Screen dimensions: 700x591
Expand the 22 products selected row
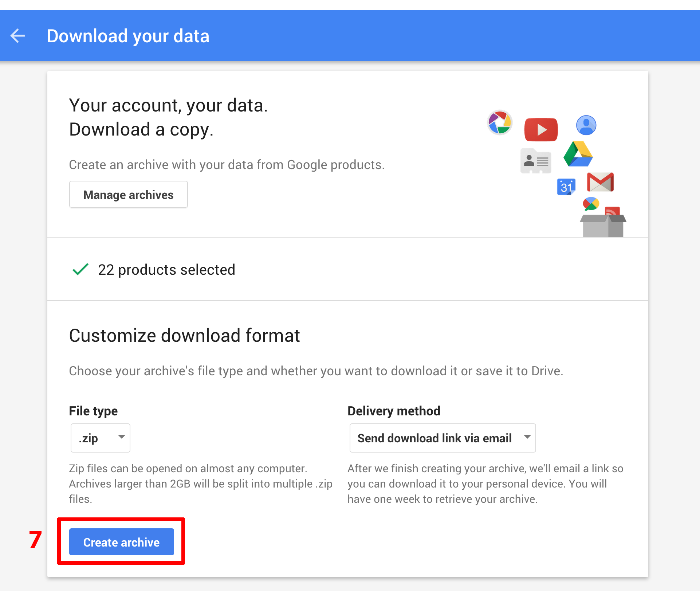[x=348, y=269]
